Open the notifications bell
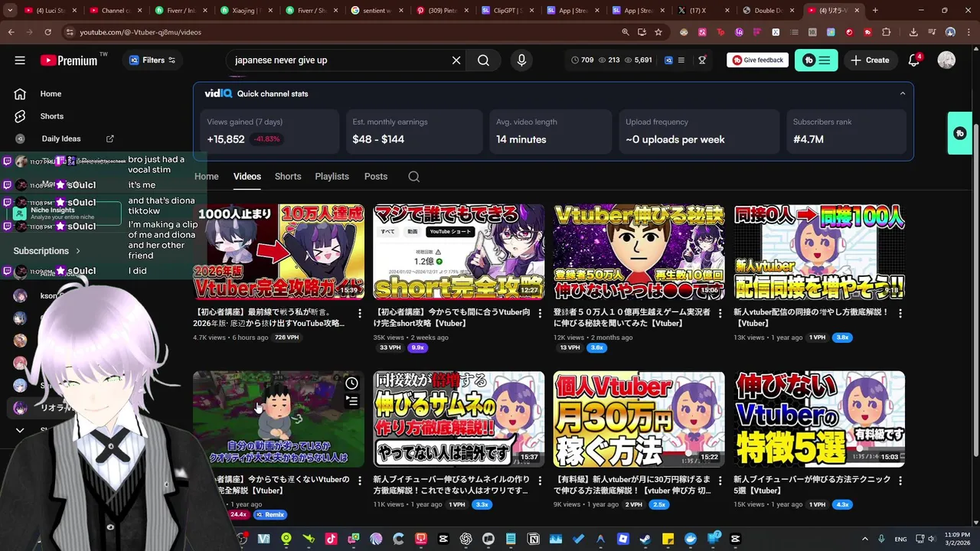 pos(914,60)
